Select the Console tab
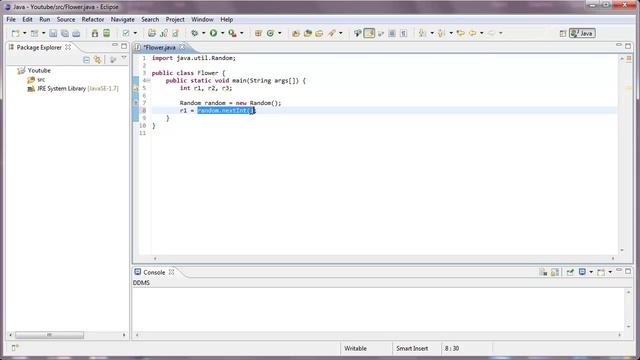Screen dimensions: 640x360 pyautogui.click(x=154, y=272)
